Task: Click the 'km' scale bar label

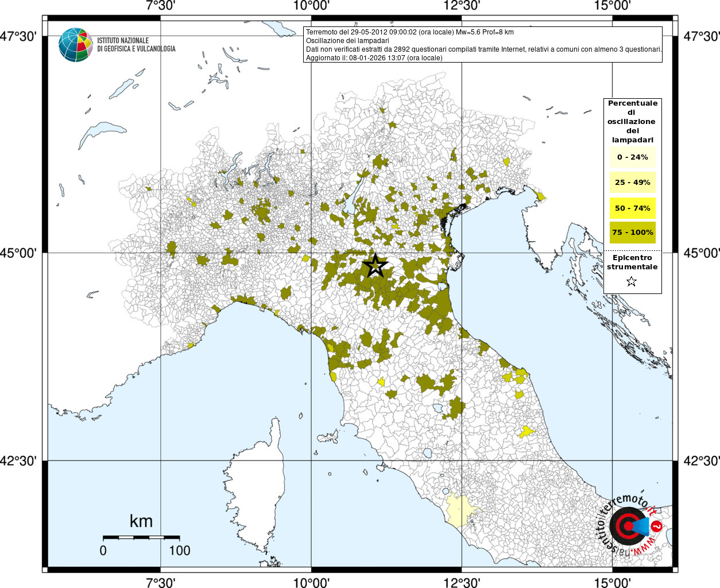Action: [141, 521]
